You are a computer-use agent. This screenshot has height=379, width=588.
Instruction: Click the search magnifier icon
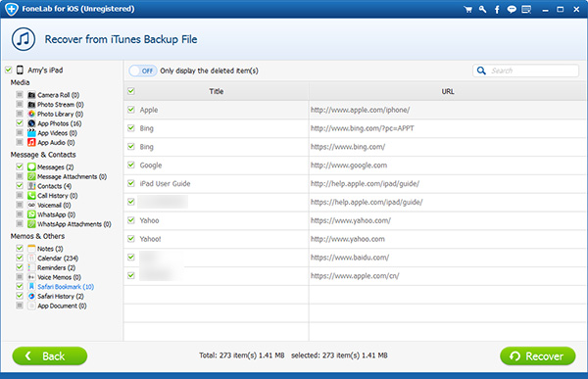[x=481, y=71]
